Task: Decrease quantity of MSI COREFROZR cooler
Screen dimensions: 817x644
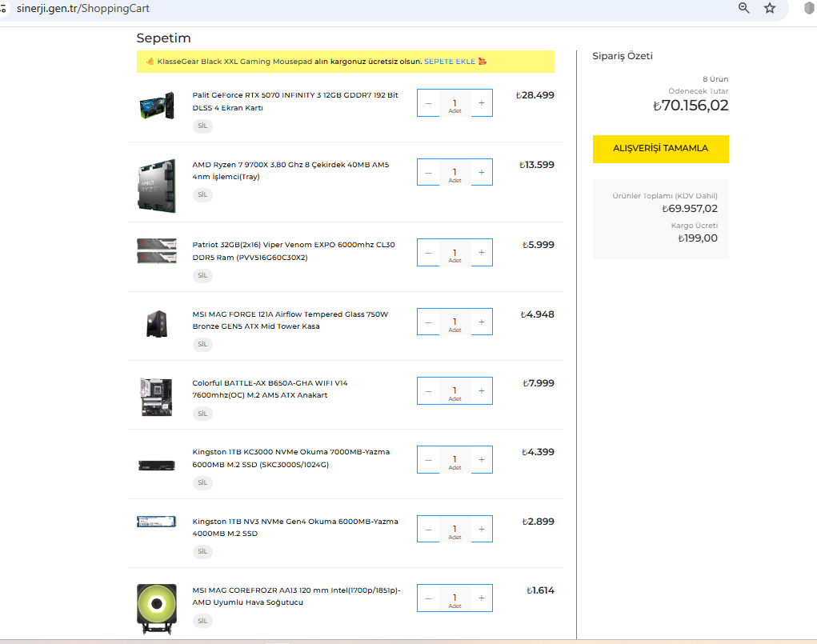Action: [428, 598]
